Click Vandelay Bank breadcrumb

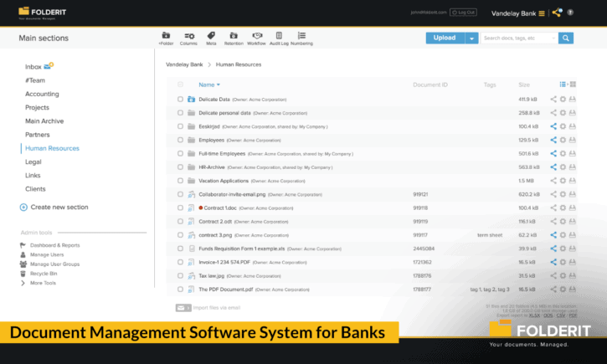(184, 64)
